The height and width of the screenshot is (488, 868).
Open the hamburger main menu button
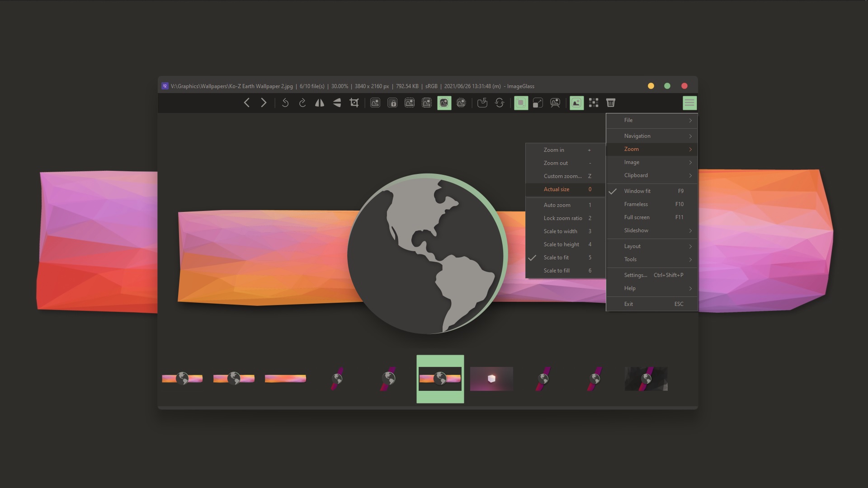coord(689,103)
